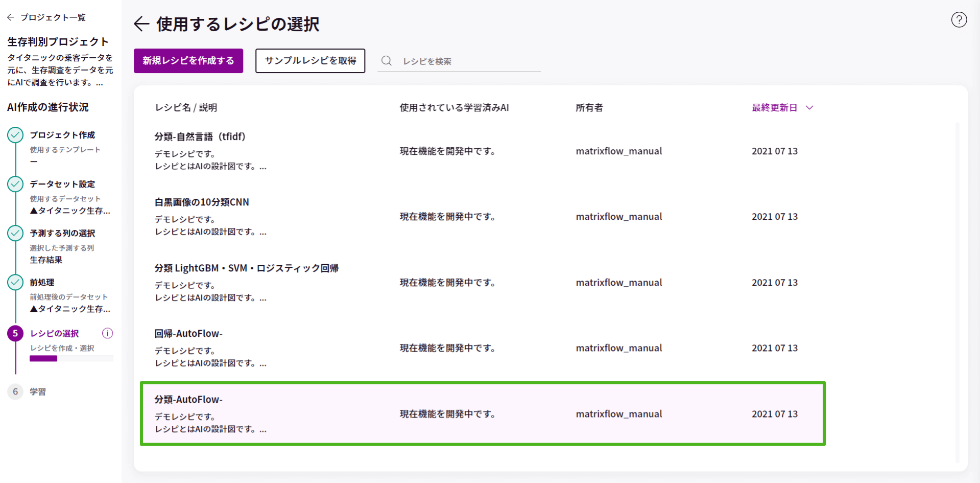Click the 予測する列の選択 step checkmark icon
The width and height of the screenshot is (980, 483).
click(15, 233)
